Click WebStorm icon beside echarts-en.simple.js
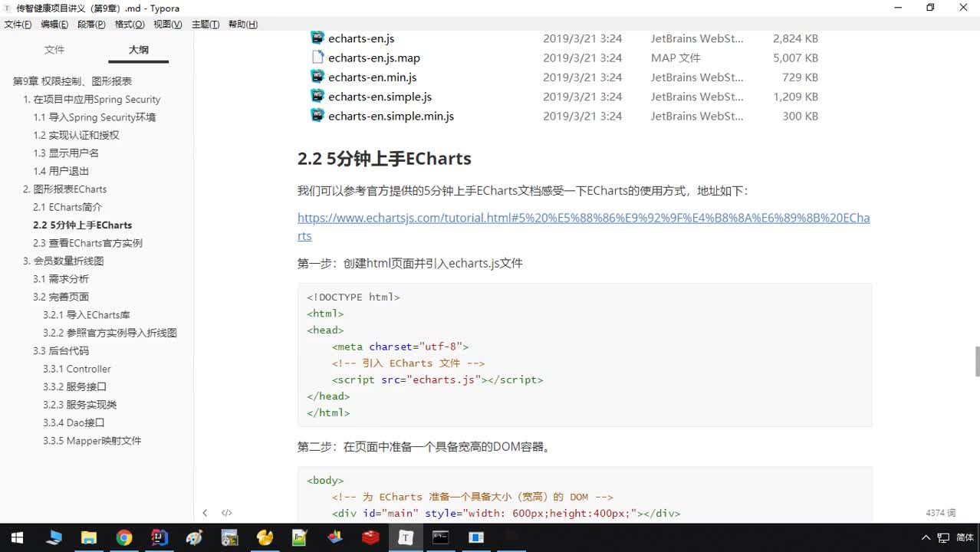 pos(317,96)
